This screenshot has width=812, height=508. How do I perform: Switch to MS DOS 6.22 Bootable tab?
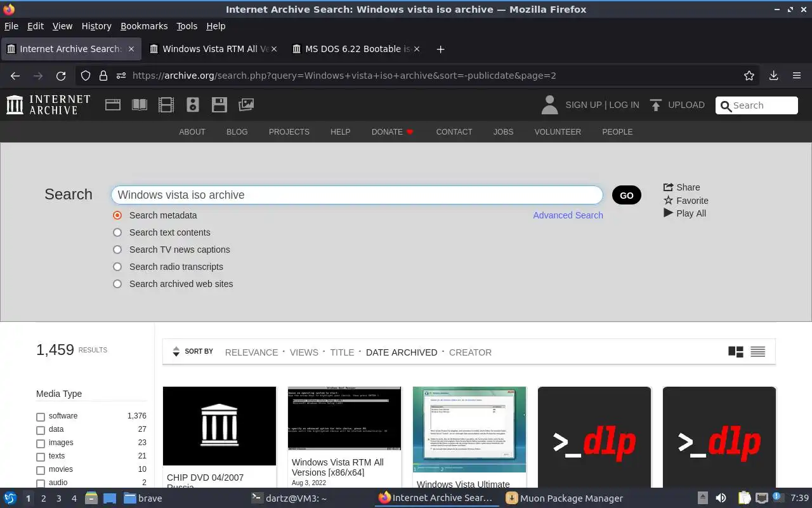click(357, 49)
